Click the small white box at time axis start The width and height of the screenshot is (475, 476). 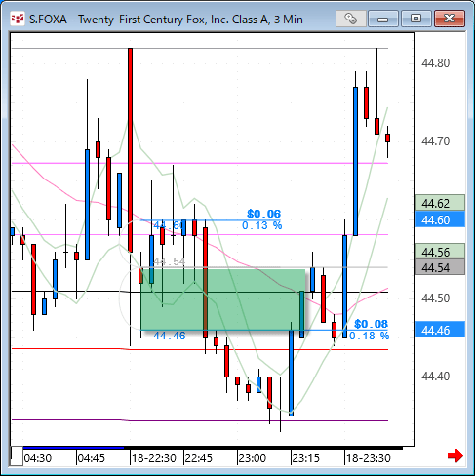(x=17, y=456)
